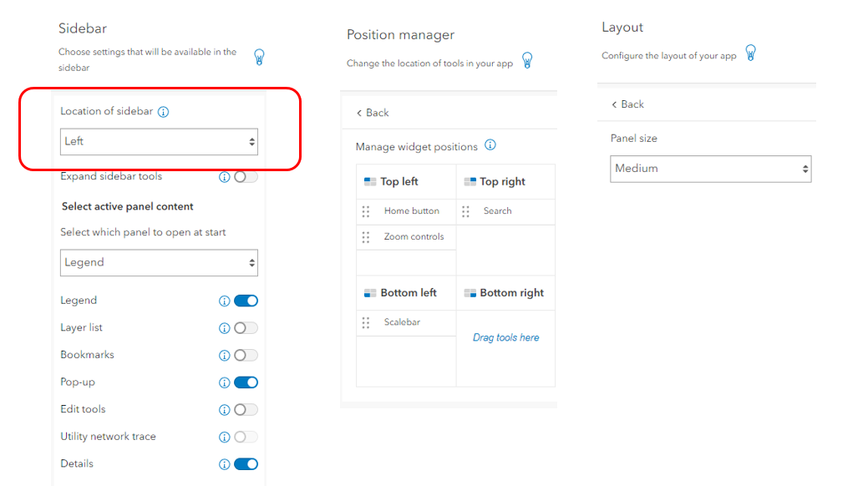Viewport: 868px width, 501px height.
Task: Click the Search widget in Top right
Action: 496,211
